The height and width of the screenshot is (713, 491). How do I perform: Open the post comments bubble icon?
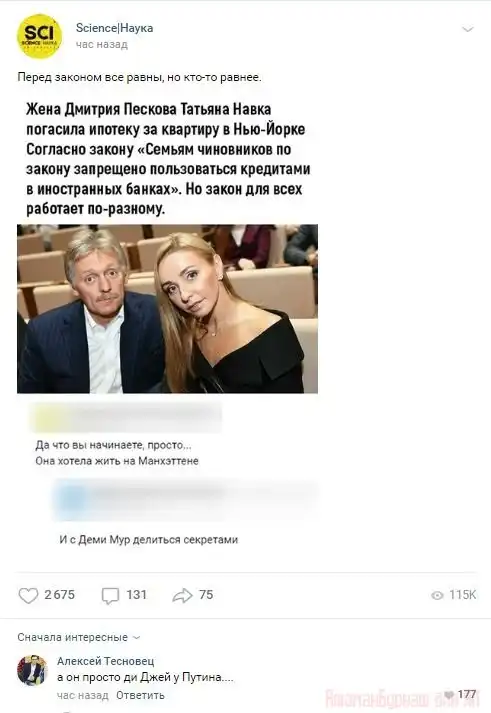110,595
